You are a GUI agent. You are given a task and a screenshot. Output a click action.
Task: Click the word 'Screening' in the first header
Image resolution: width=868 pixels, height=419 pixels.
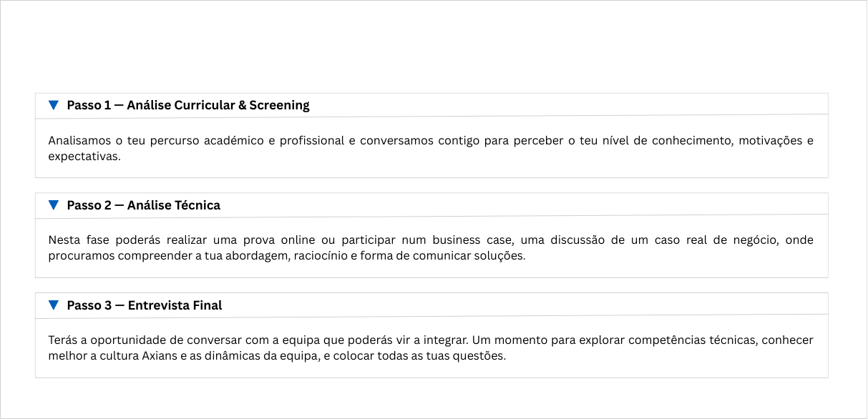click(279, 105)
